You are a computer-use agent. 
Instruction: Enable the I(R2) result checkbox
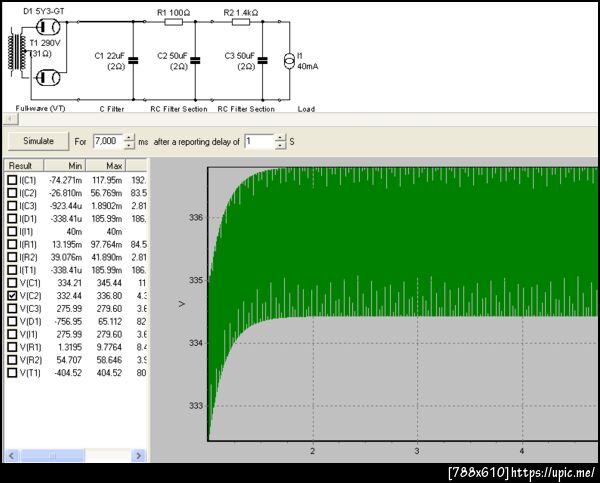tap(13, 257)
